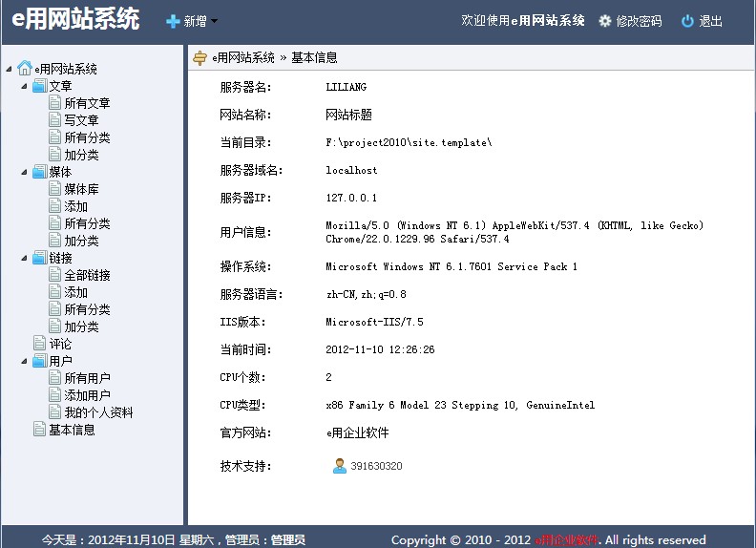Open 所有用户 tree item
Screen dimensions: 756x548
87,378
